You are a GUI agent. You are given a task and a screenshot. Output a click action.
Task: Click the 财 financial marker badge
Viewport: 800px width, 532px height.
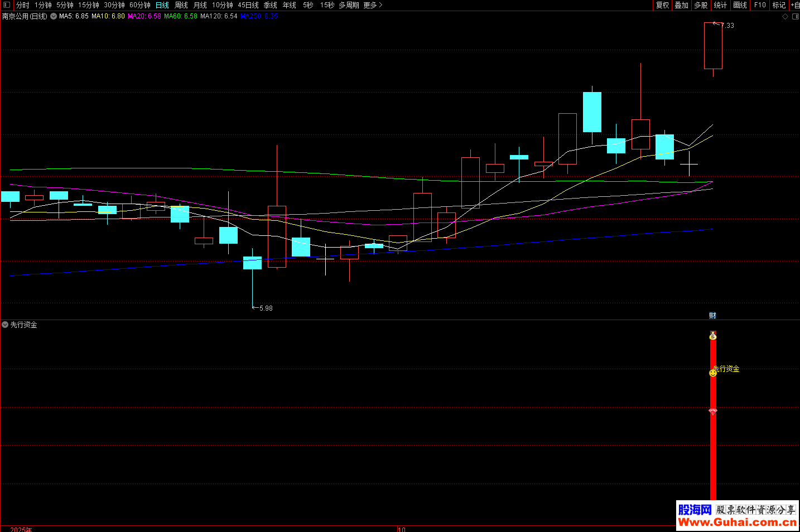coord(712,316)
